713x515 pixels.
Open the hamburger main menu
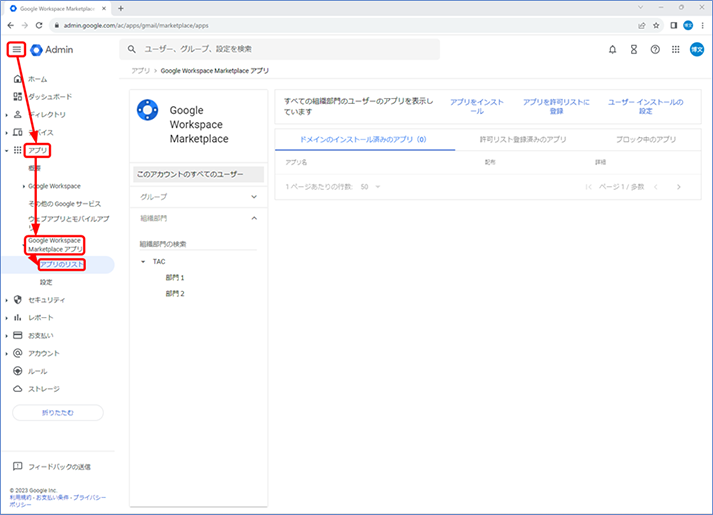(16, 50)
